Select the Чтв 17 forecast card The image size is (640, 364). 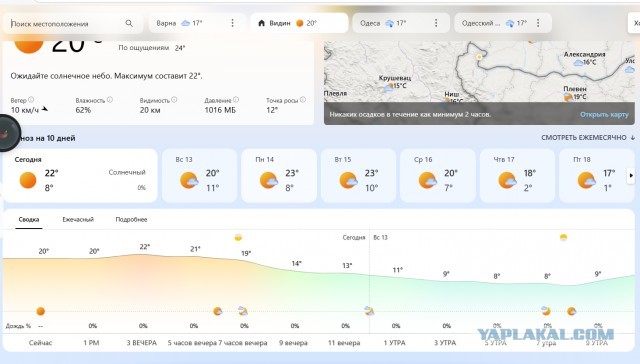tap(517, 175)
